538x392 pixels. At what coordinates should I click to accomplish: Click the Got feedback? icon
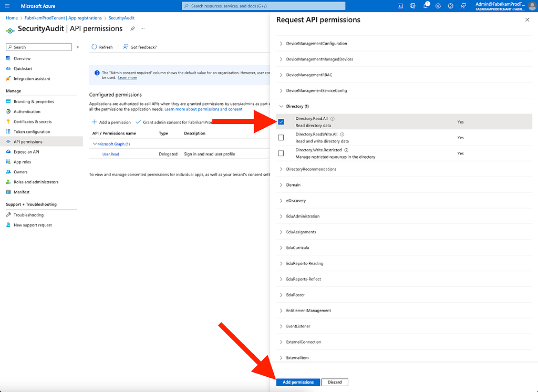[126, 47]
